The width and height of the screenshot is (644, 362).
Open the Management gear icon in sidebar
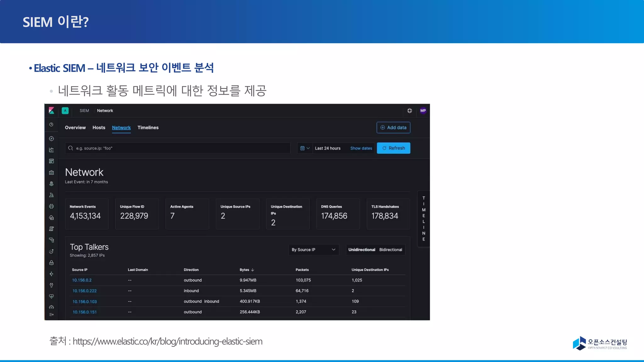pyautogui.click(x=51, y=307)
